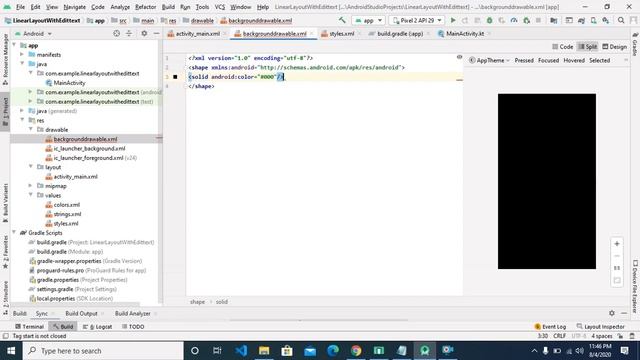Open the TODO tool window

[133, 327]
